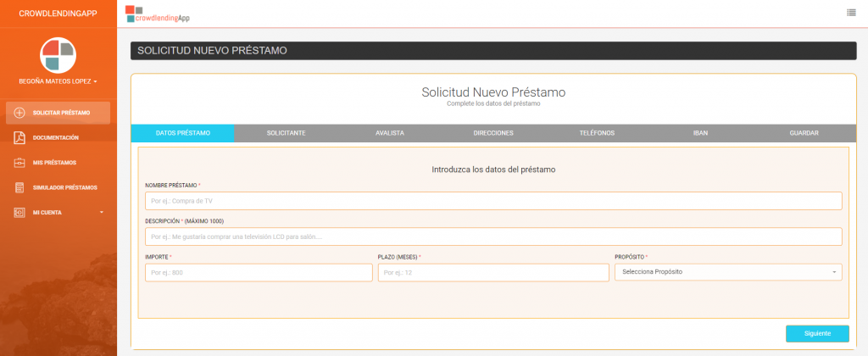Click the CROWDLENDINGAPP sidebar title link
Viewport: 868px width, 356px height.
click(58, 14)
